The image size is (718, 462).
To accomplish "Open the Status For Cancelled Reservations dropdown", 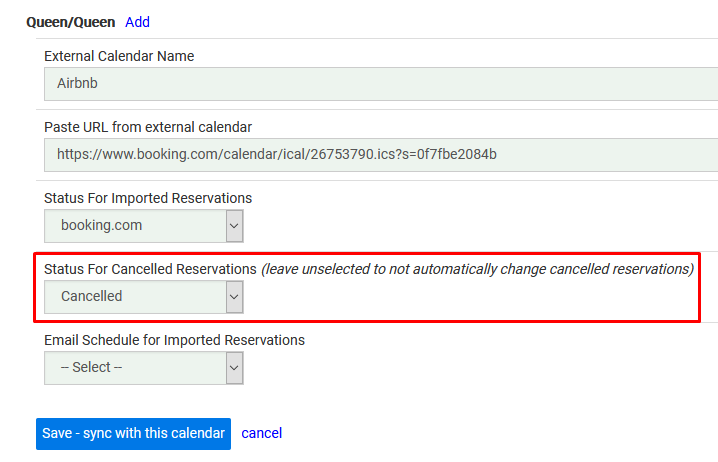I will pyautogui.click(x=143, y=297).
